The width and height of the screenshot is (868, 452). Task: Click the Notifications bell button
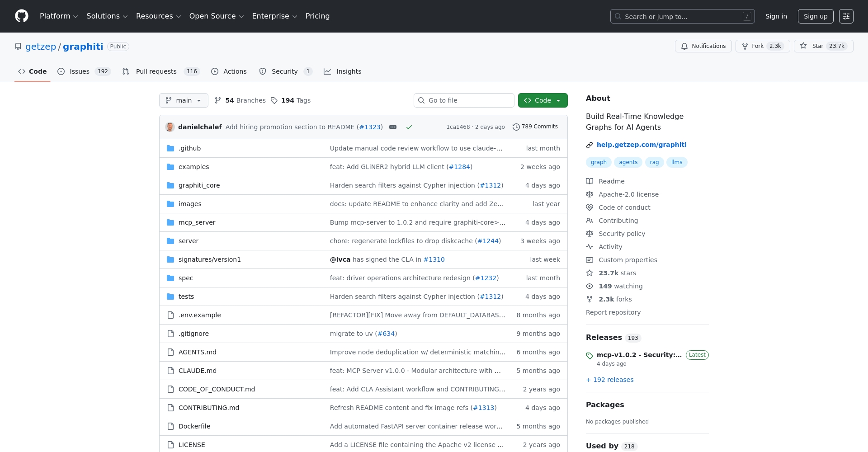[x=703, y=46]
